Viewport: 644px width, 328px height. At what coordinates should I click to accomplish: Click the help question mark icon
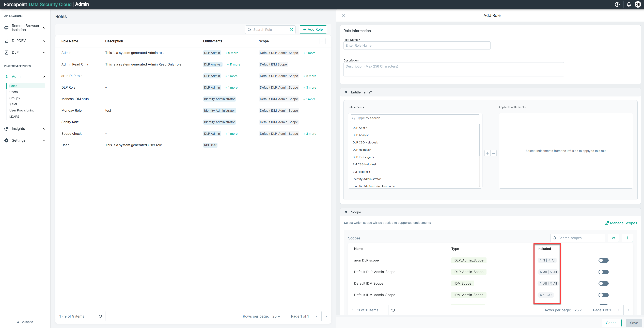[x=617, y=5]
